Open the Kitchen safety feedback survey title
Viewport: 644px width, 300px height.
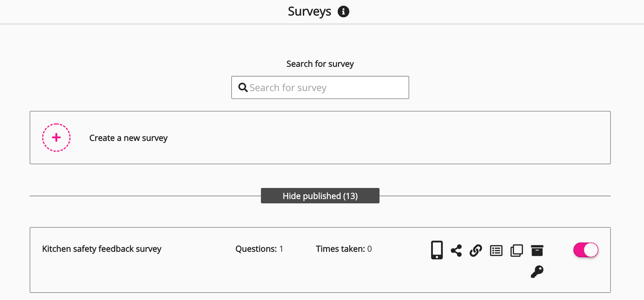[102, 249]
